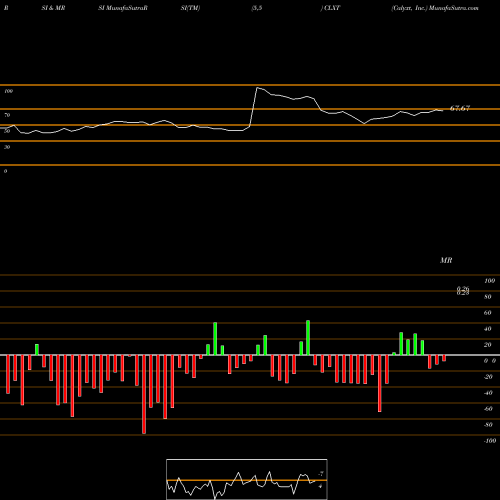Image resolution: width=500 pixels, height=500 pixels.
Task: Click the longest red bar reaching -100
Action: [x=144, y=394]
